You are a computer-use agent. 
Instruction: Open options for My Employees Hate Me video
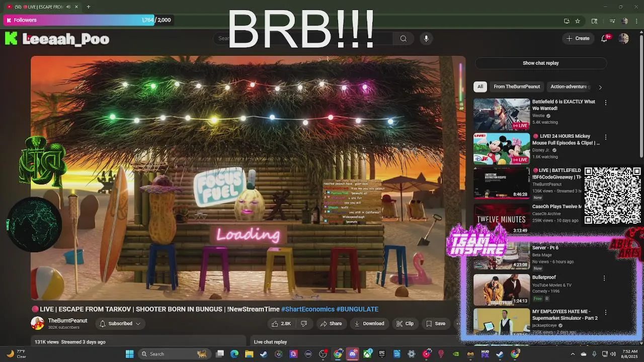[605, 312]
